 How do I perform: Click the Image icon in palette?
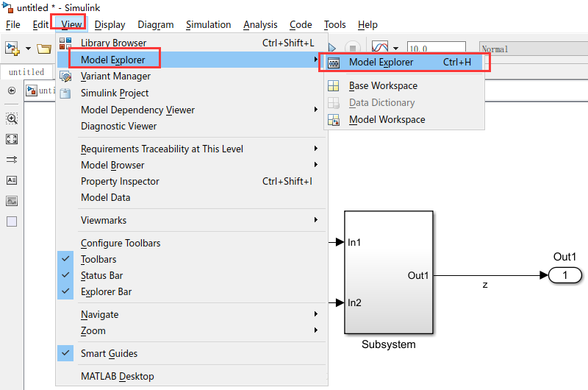tap(12, 201)
